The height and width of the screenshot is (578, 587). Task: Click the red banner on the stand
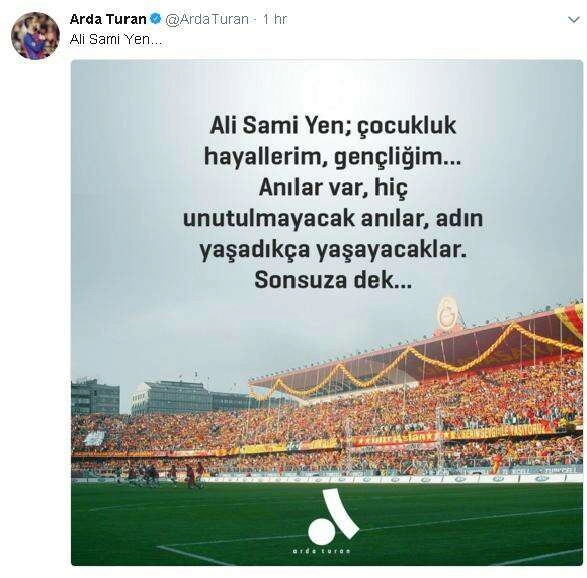point(395,439)
